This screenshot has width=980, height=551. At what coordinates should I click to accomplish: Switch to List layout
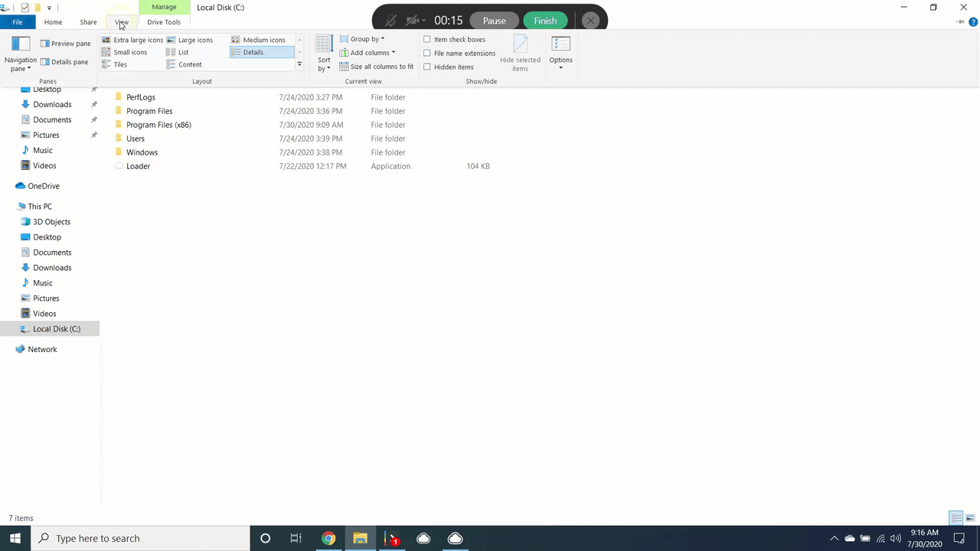(x=178, y=52)
